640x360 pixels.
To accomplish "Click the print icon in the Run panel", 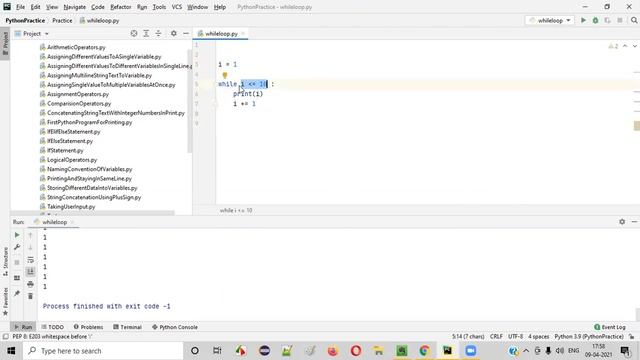I will pyautogui.click(x=31, y=284).
